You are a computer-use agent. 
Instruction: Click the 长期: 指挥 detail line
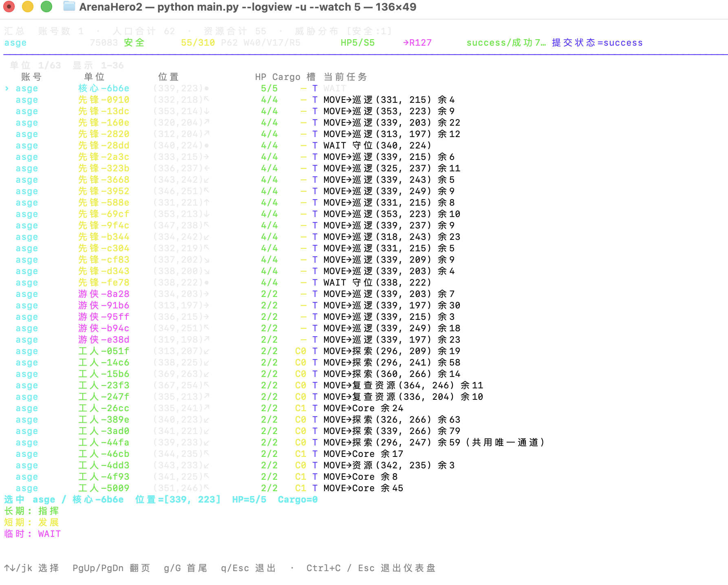[31, 511]
